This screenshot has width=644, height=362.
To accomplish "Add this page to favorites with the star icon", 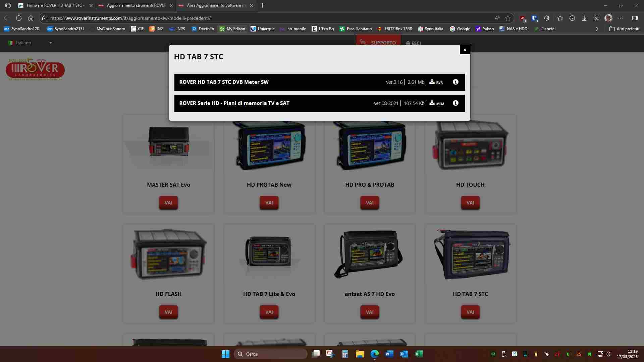I will [508, 18].
